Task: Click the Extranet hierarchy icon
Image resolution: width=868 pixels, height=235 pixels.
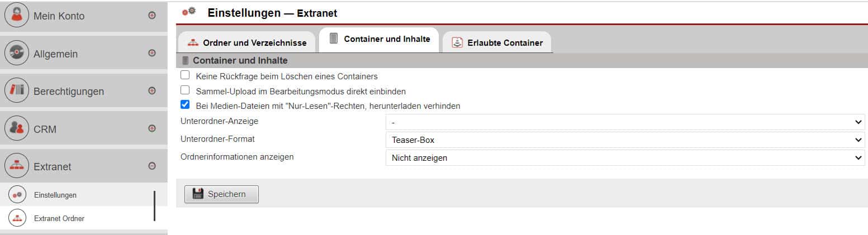Action: pyautogui.click(x=17, y=166)
